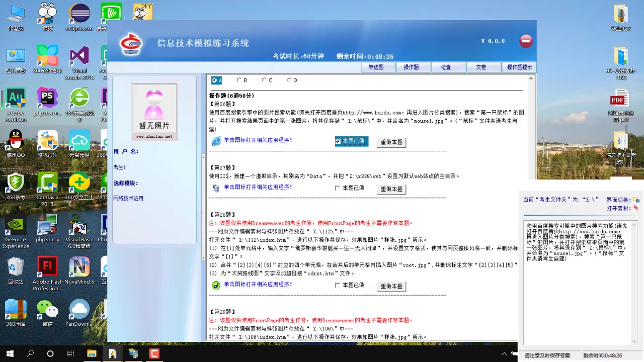Open PanDownload desktop shortcut
Screen dimensions: 644x362
pyautogui.click(x=79, y=313)
